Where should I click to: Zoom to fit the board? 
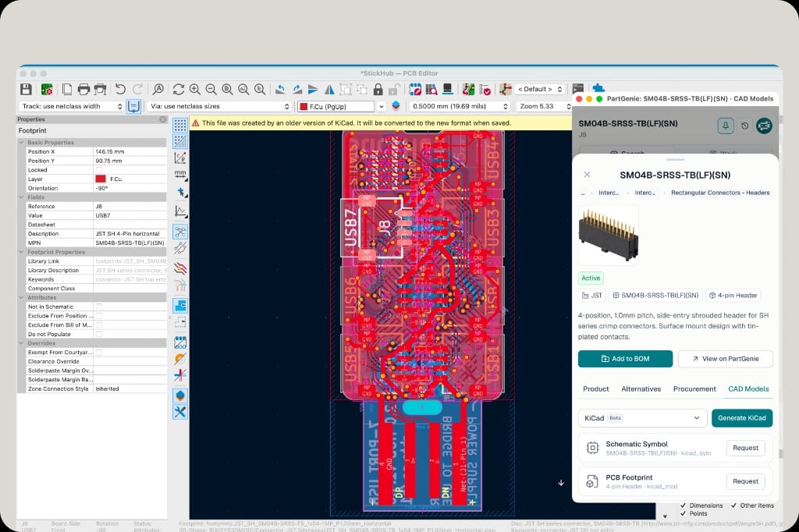[227, 89]
